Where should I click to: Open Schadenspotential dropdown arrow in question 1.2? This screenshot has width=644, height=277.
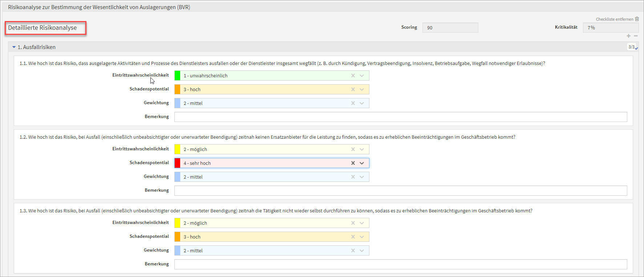362,163
